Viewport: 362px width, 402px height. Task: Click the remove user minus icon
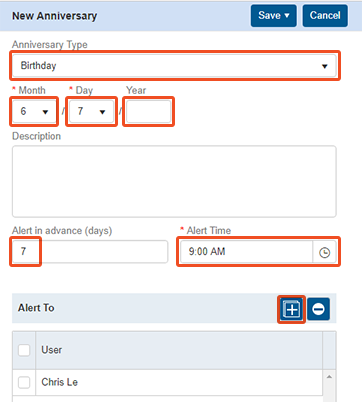(x=318, y=309)
